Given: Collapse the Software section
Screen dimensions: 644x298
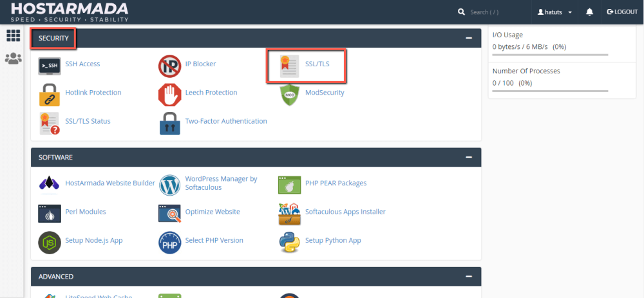Looking at the screenshot, I should pyautogui.click(x=469, y=157).
